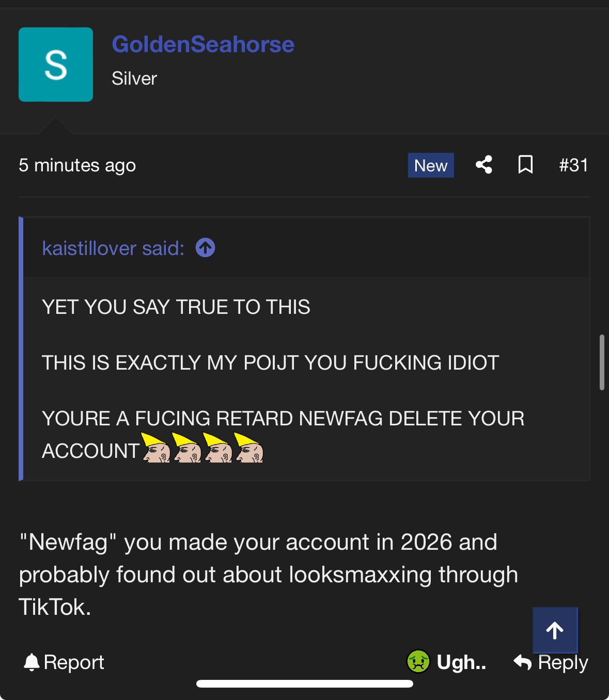Image resolution: width=609 pixels, height=700 pixels.
Task: Open the post number #31 permalink
Action: (x=573, y=165)
